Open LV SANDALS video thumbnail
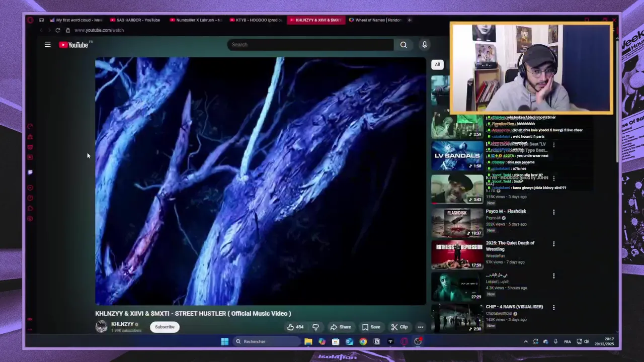644x362 pixels. [457, 155]
